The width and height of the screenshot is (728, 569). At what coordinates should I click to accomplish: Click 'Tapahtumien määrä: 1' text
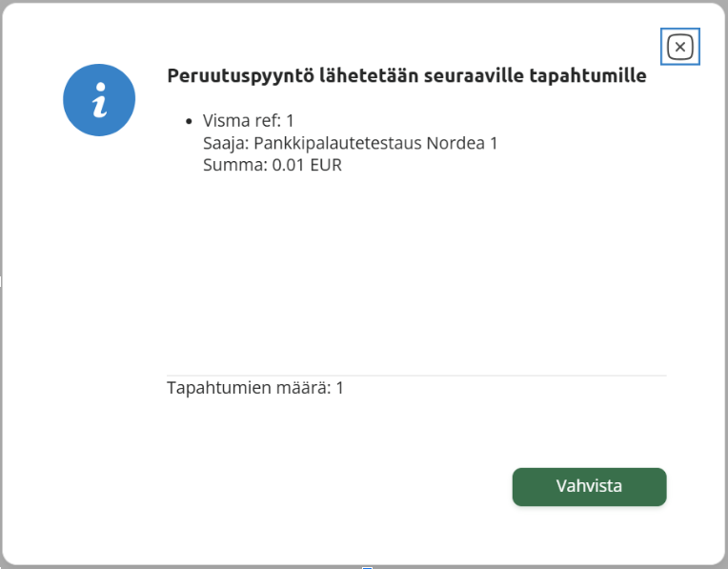pos(254,388)
